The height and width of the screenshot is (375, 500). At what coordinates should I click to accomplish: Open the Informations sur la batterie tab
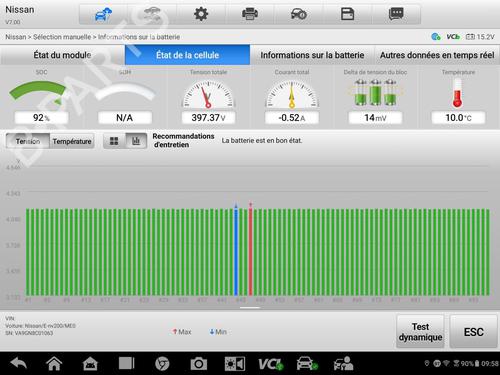[x=312, y=55]
